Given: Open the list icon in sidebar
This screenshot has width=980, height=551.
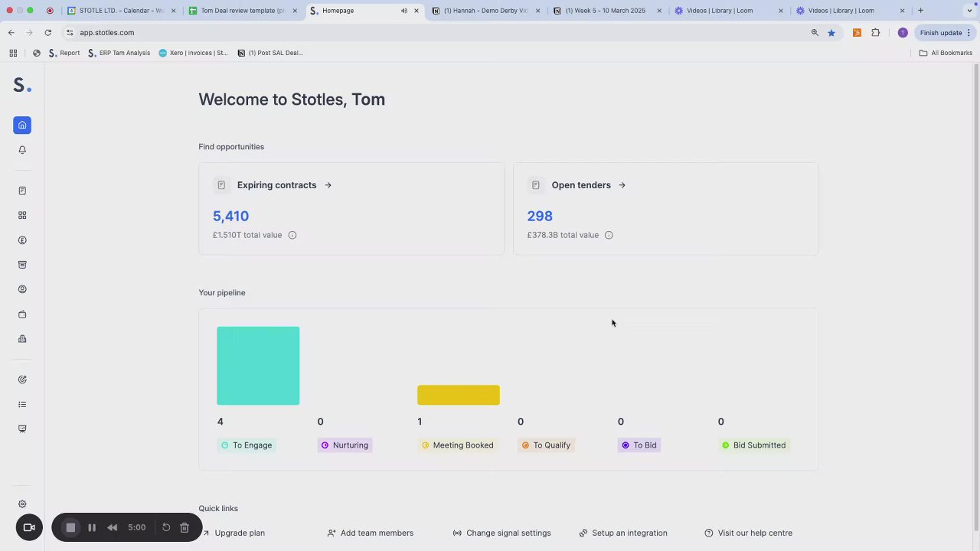Looking at the screenshot, I should (22, 404).
